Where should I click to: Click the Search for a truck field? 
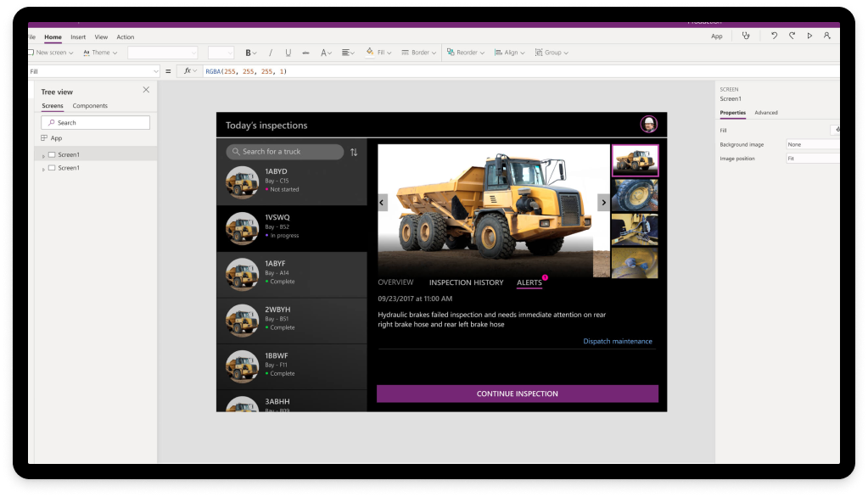click(x=284, y=152)
